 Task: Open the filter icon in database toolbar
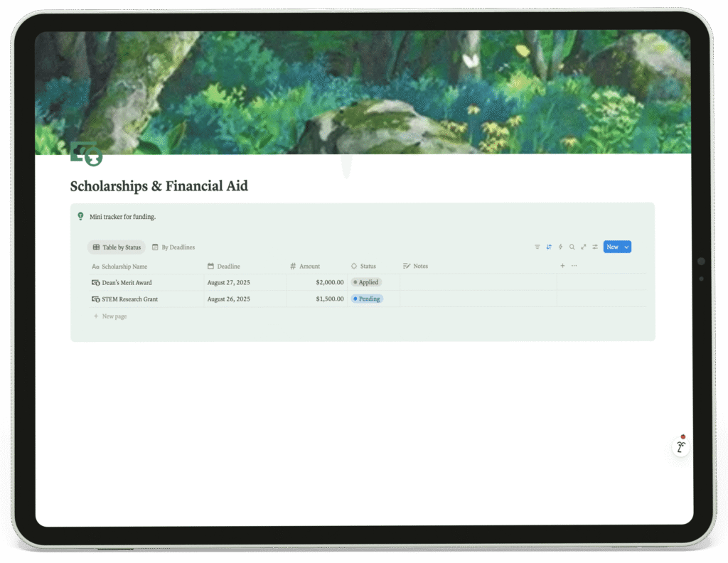(537, 247)
